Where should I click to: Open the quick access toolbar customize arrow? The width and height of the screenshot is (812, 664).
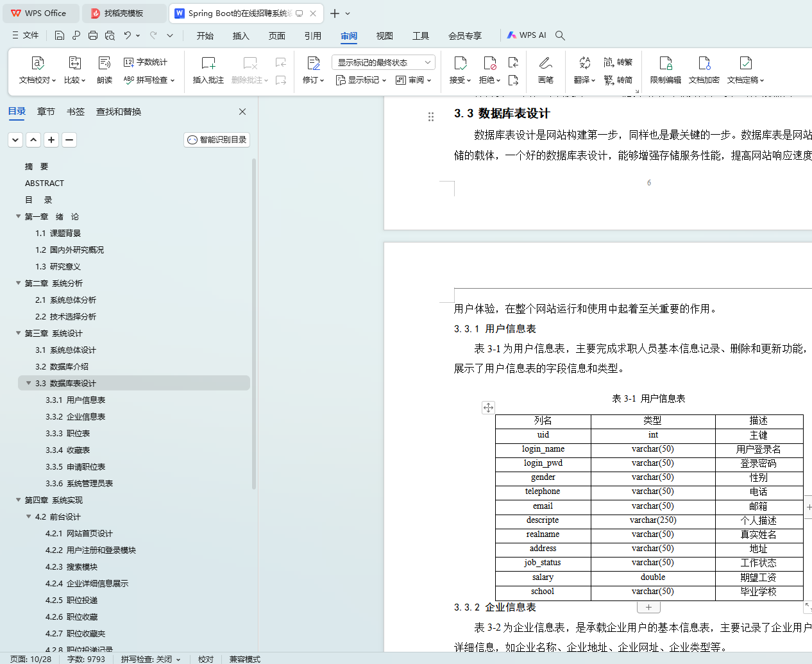click(x=170, y=35)
